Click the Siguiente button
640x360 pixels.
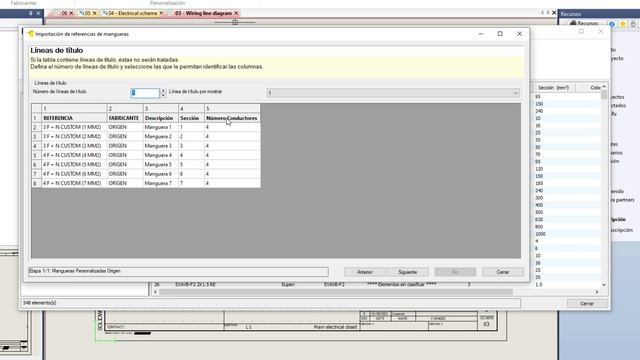click(x=407, y=272)
